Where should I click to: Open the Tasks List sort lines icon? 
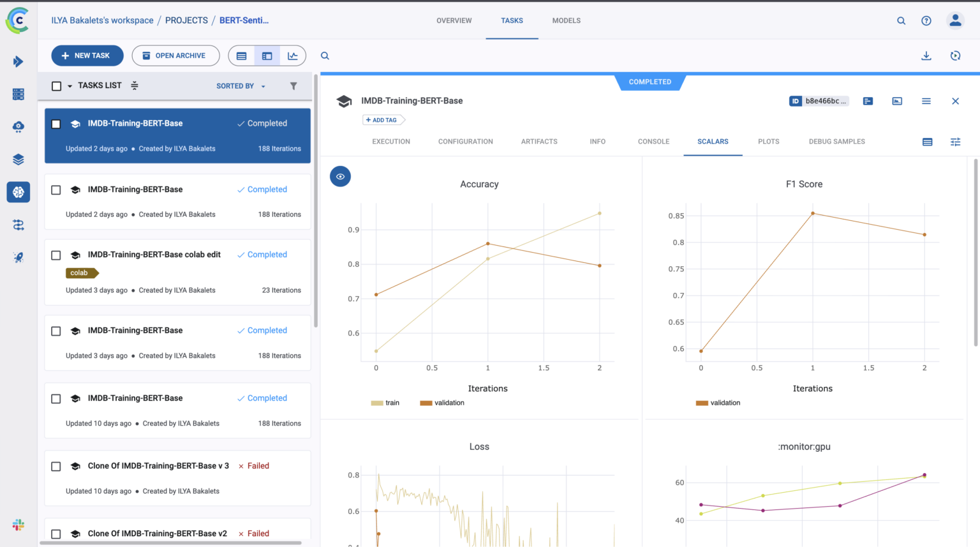coord(135,86)
